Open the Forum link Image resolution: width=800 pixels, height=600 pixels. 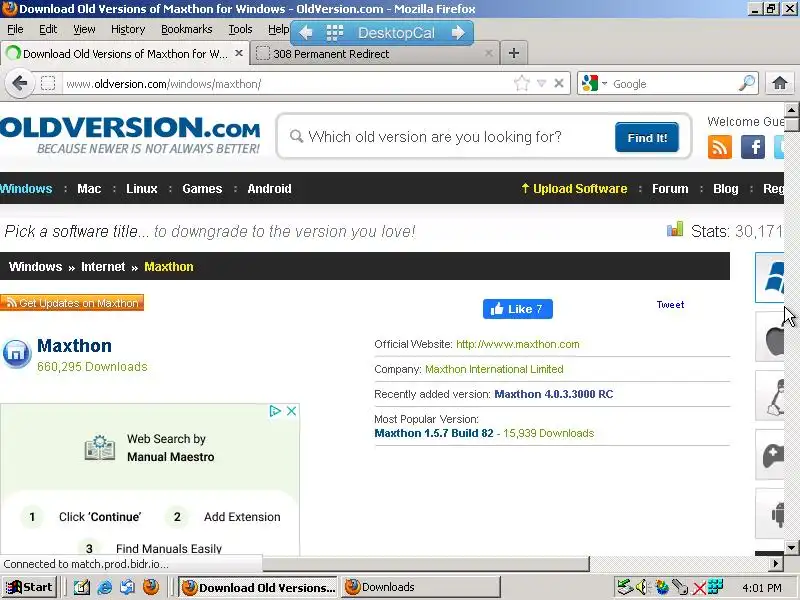[670, 189]
